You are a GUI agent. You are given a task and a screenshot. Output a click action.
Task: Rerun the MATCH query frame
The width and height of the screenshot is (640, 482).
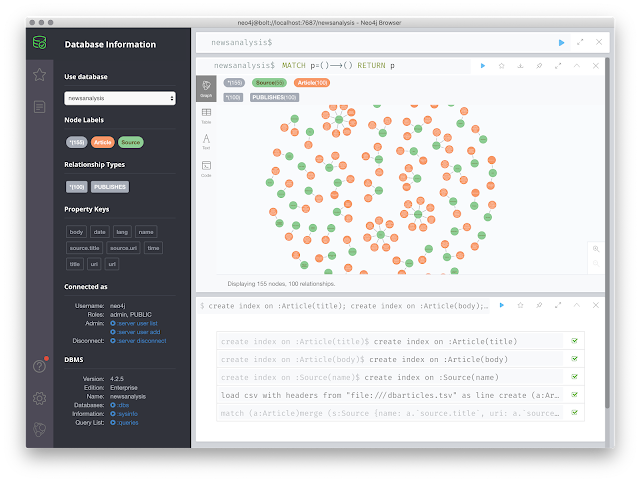[483, 66]
